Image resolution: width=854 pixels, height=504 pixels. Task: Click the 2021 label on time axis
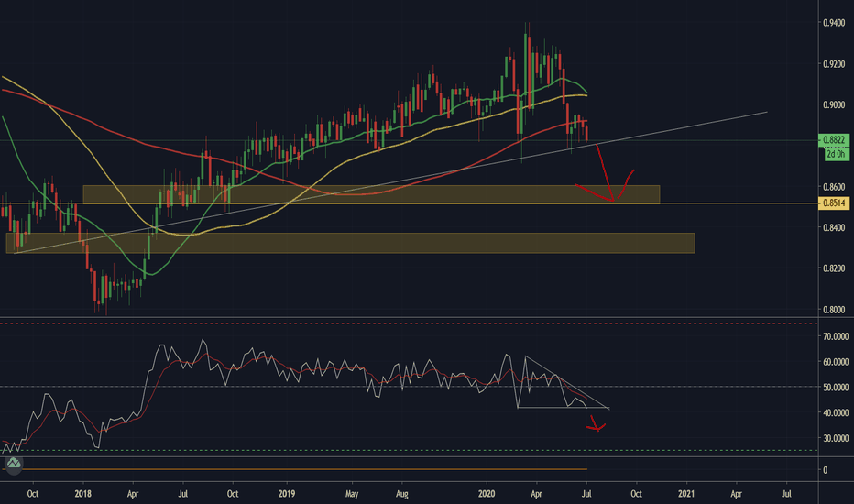point(686,494)
